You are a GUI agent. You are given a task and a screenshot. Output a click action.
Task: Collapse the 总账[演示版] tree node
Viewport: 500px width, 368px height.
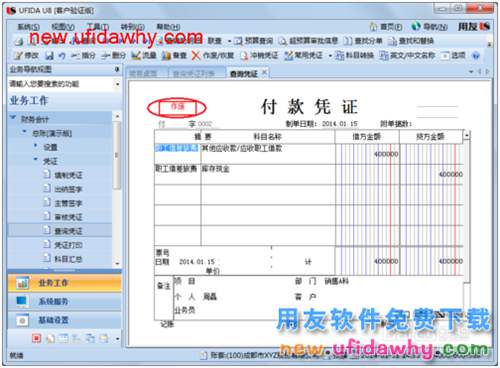tap(24, 132)
